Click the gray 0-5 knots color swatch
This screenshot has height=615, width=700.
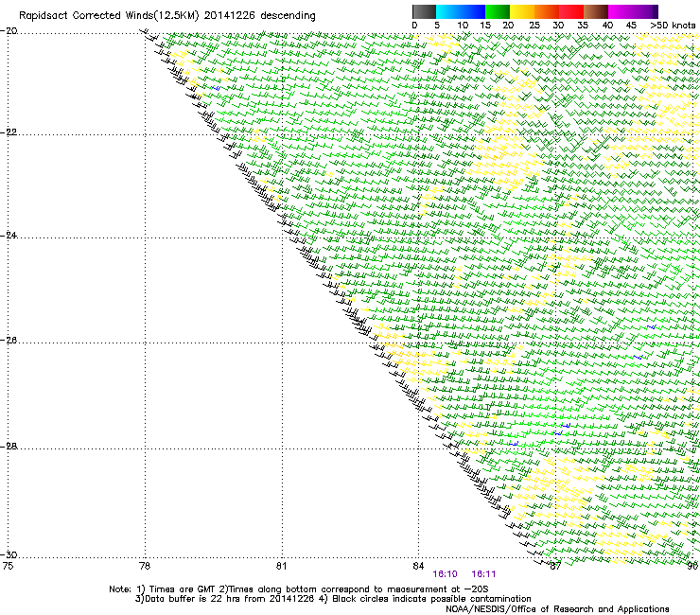[x=424, y=11]
